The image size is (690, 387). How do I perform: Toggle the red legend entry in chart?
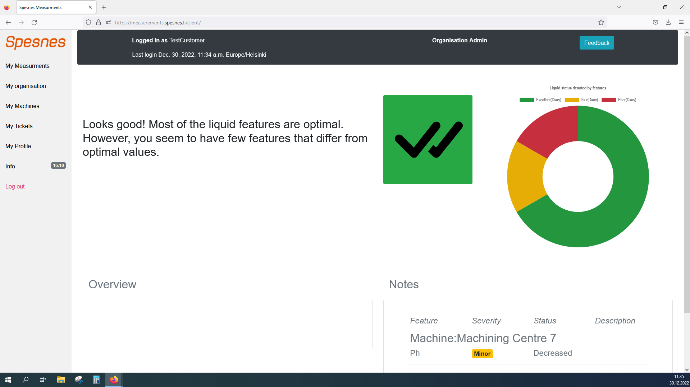(619, 100)
